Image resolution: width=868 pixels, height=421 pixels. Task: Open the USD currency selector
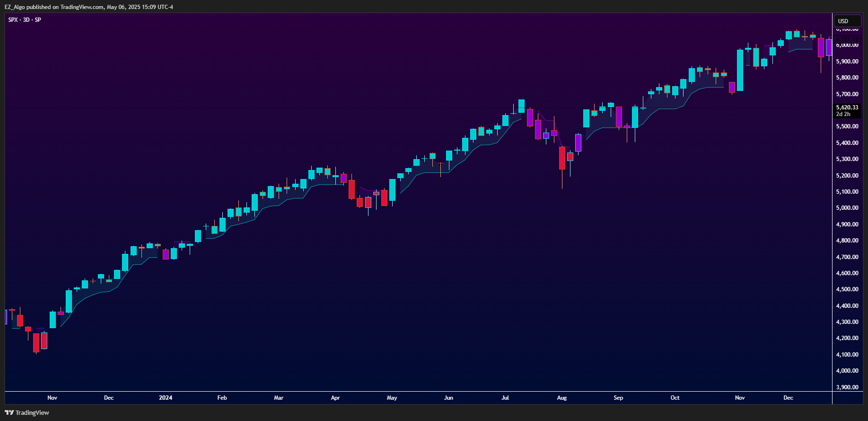pyautogui.click(x=847, y=21)
